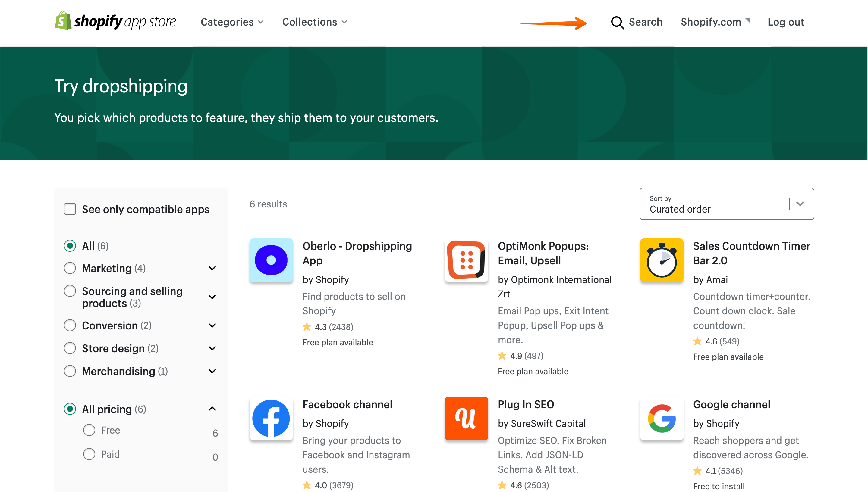Select the Merchandising (1) radio button
Viewport: 868px width, 492px height.
pos(70,371)
